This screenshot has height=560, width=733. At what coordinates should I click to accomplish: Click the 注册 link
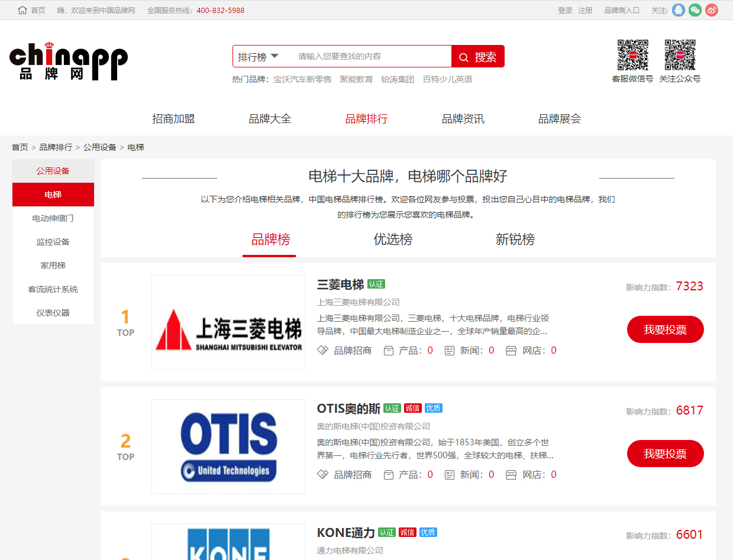(x=585, y=11)
